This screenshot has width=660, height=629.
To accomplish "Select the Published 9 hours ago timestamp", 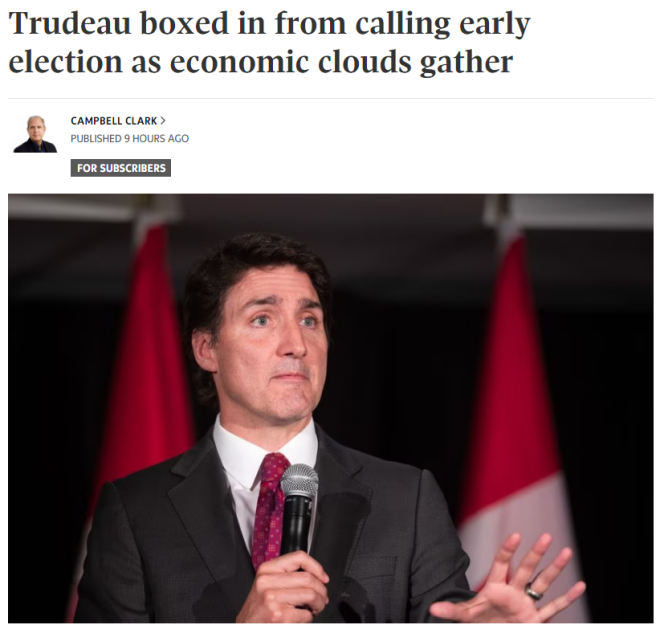I will [130, 139].
